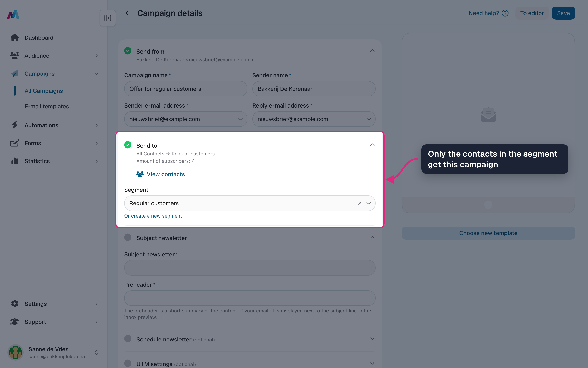Expand the Schedule newsletter section
The width and height of the screenshot is (588, 368).
[x=372, y=339]
